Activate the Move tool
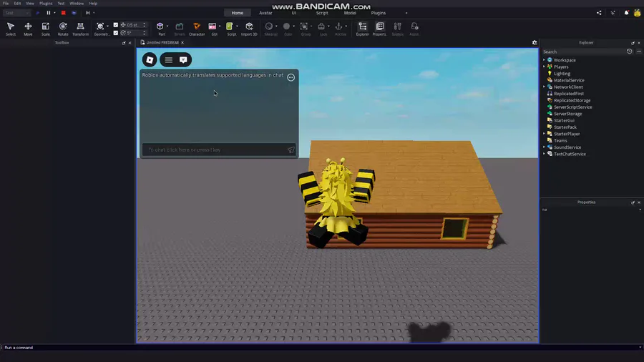The height and width of the screenshot is (362, 644). pyautogui.click(x=28, y=29)
